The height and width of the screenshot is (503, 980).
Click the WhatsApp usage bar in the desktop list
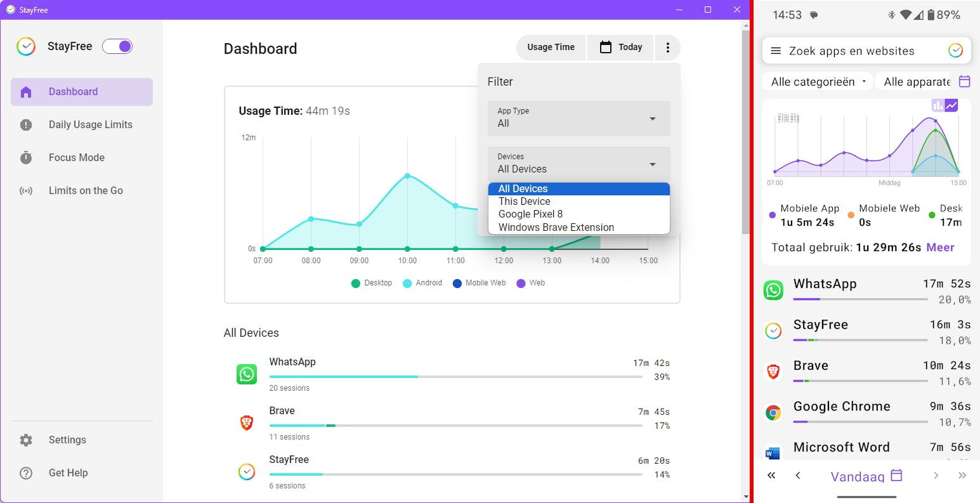455,377
